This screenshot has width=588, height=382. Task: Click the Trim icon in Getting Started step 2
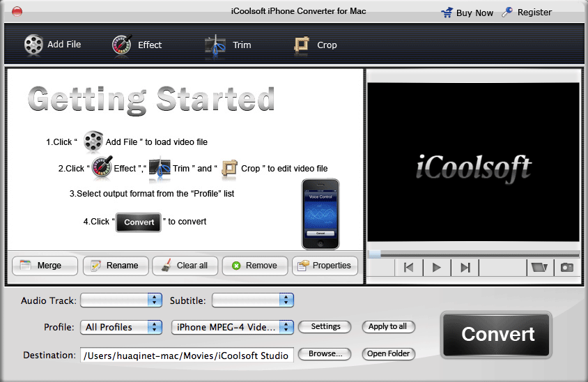160,168
